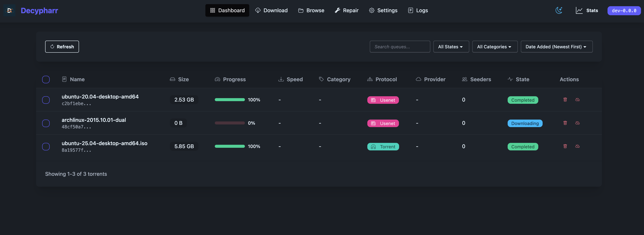Click the archlinux-2015.10.01-dual name

coord(94,120)
